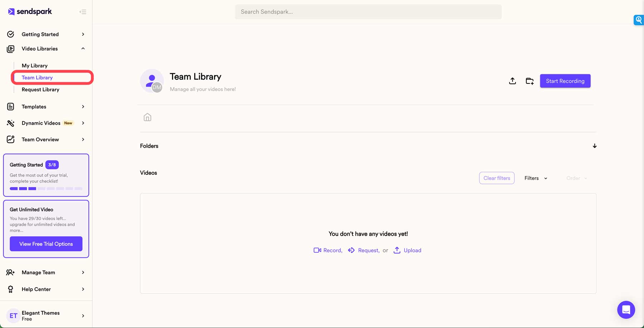
Task: Click the Start Recording button
Action: click(x=565, y=81)
